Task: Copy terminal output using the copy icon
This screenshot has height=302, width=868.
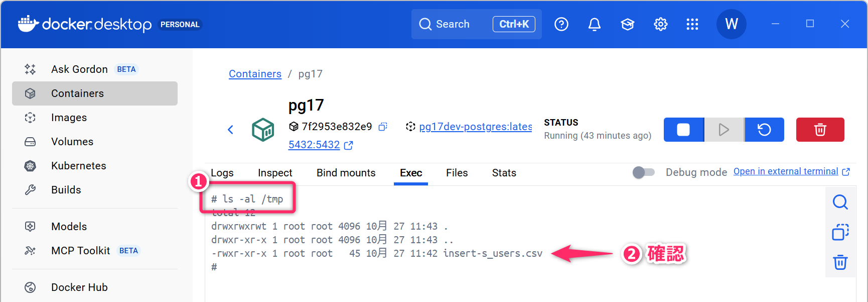Action: tap(840, 232)
